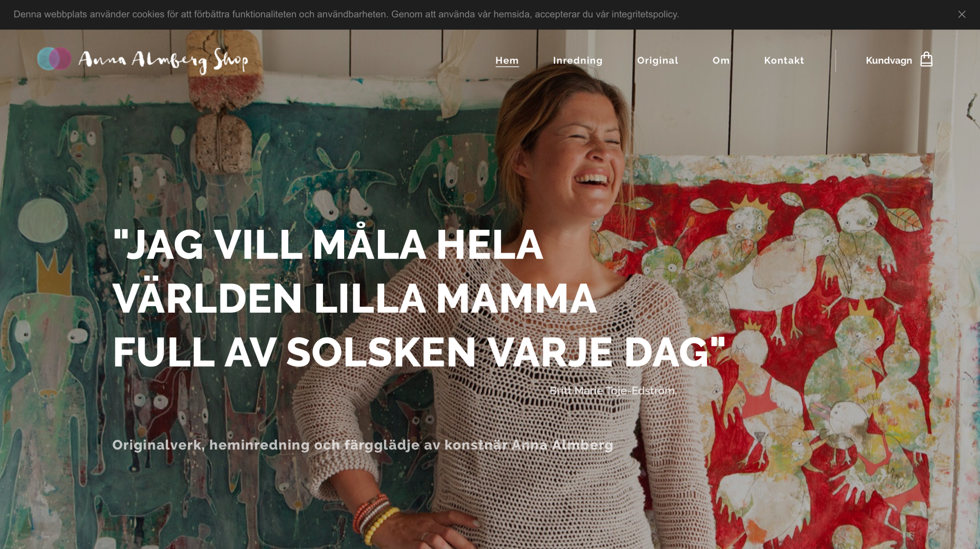Image resolution: width=980 pixels, height=549 pixels.
Task: Click the beaded bracelets on the wrist
Action: (376, 517)
